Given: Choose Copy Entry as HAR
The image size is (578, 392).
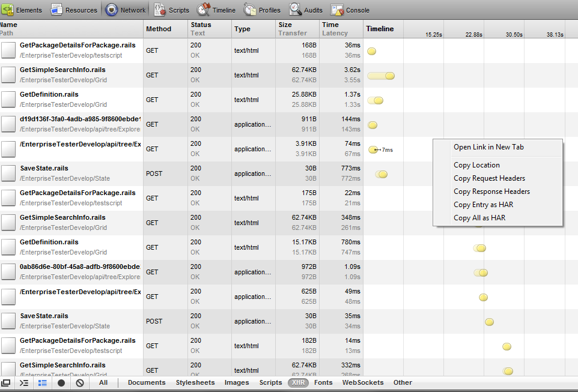Looking at the screenshot, I should [x=483, y=205].
